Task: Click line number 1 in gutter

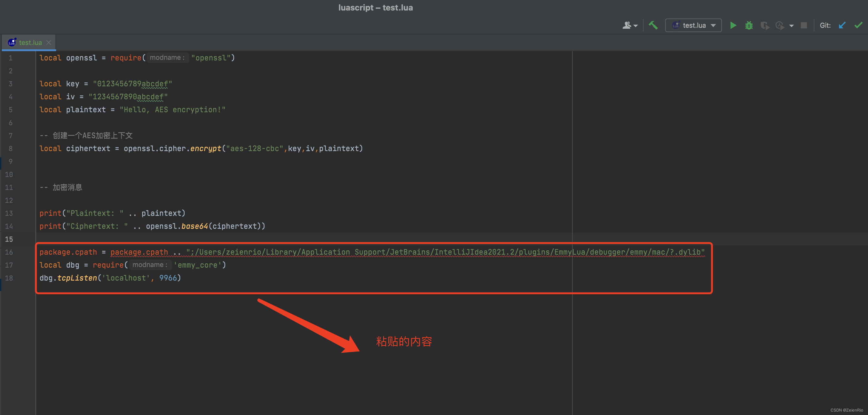Action: pyautogui.click(x=10, y=58)
